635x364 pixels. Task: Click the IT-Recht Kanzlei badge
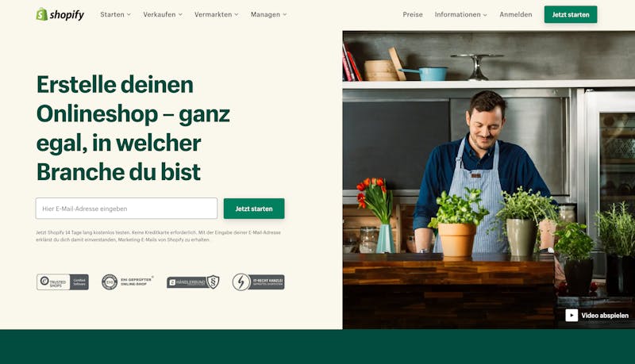click(259, 282)
